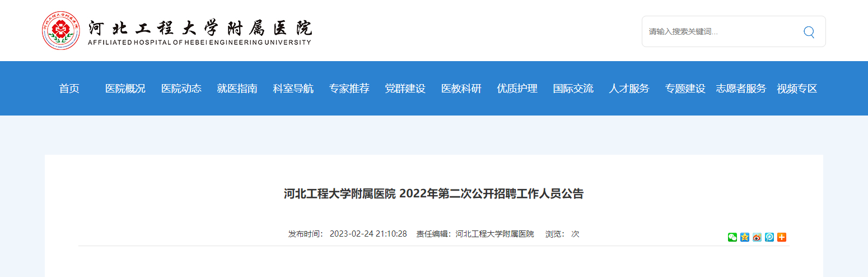Click the 河北工程大学附属医院 title banner
The width and height of the screenshot is (868, 277).
(x=200, y=31)
